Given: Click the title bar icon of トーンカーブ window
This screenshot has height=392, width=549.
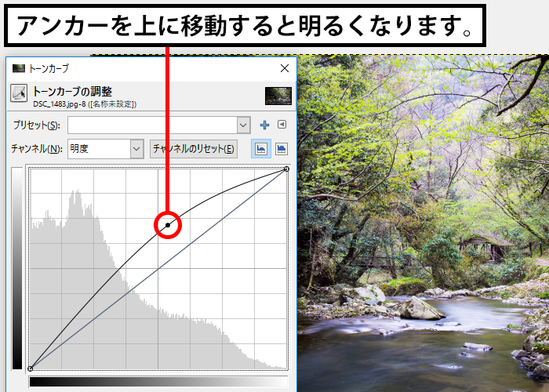Looking at the screenshot, I should coord(18,68).
